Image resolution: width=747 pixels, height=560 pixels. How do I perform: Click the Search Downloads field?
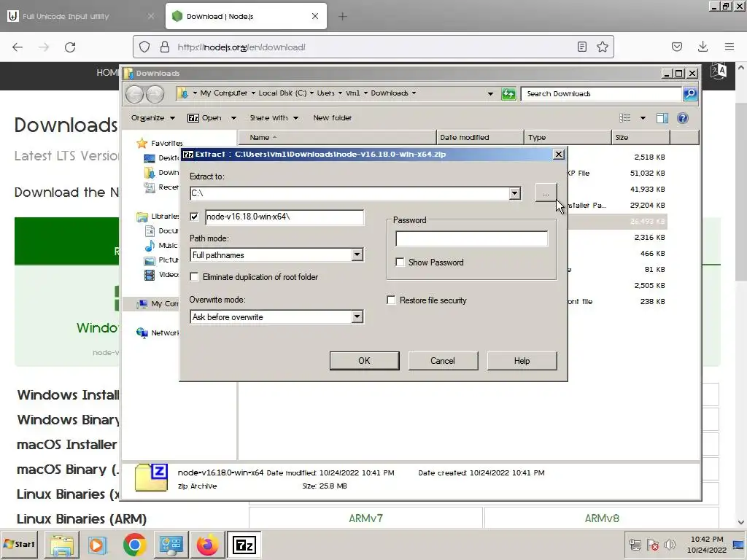tap(602, 94)
